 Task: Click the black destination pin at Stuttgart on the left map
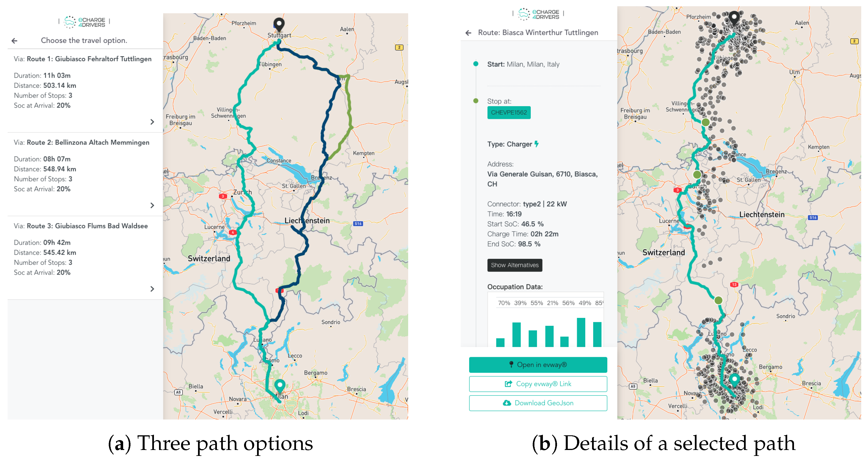[279, 23]
